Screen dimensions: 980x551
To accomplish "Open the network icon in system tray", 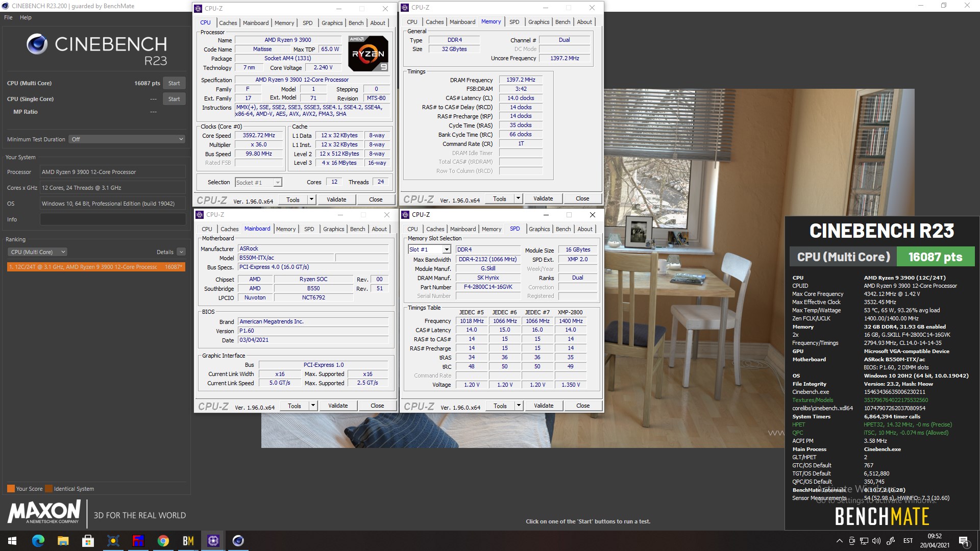I will click(x=864, y=541).
